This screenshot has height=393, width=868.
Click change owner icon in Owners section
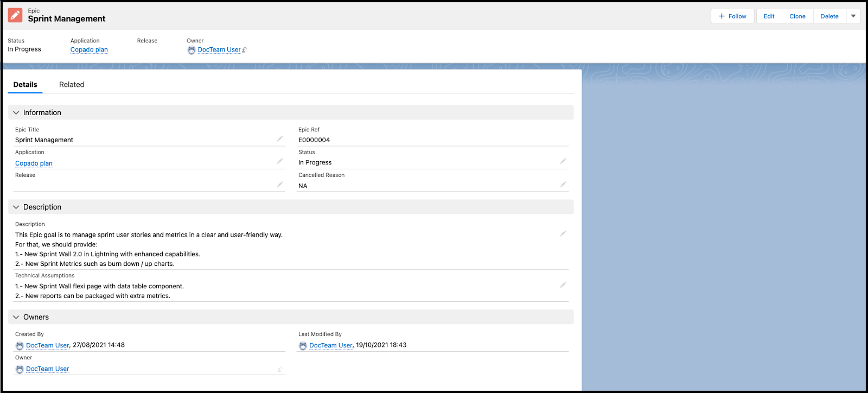click(280, 370)
